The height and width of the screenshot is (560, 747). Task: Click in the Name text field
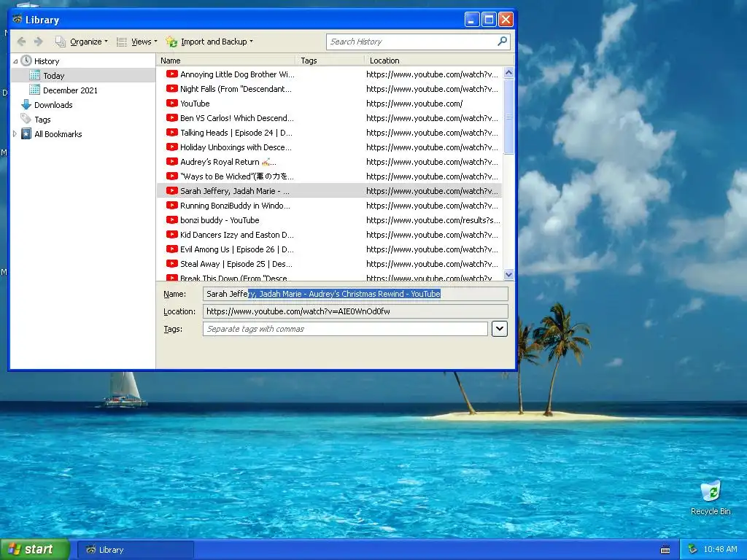click(x=355, y=294)
